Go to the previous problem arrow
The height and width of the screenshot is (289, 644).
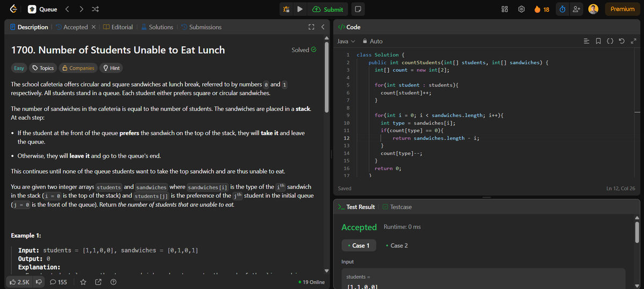[68, 9]
